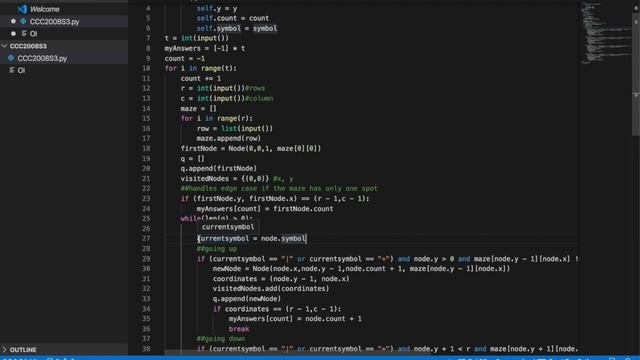Click the line 'currentsymbol = node.symbol'

(x=251, y=238)
